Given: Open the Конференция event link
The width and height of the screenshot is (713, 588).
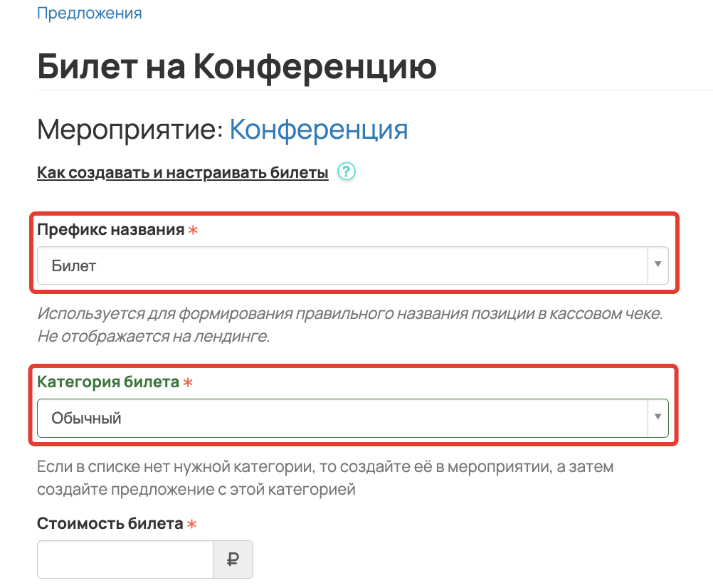Looking at the screenshot, I should [319, 130].
